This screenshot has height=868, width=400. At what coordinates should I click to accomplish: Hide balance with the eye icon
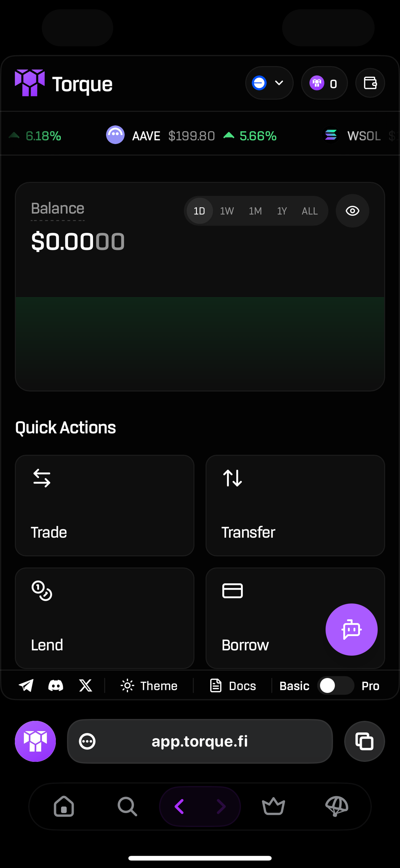[352, 211]
